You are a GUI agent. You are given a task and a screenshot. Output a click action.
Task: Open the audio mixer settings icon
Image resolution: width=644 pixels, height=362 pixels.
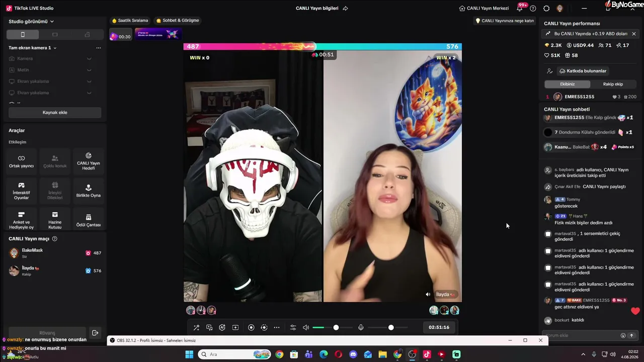[x=293, y=328]
